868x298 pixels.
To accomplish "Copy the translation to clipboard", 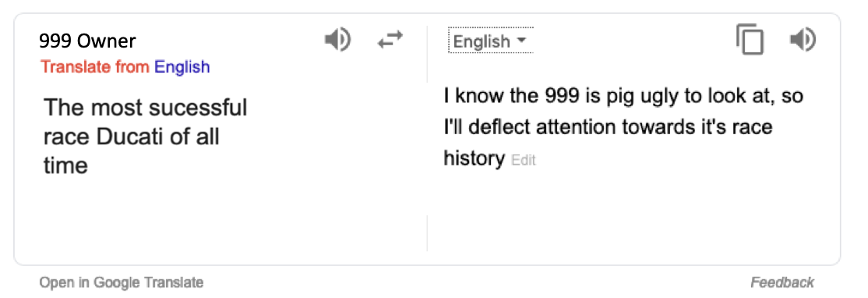I will pyautogui.click(x=750, y=41).
